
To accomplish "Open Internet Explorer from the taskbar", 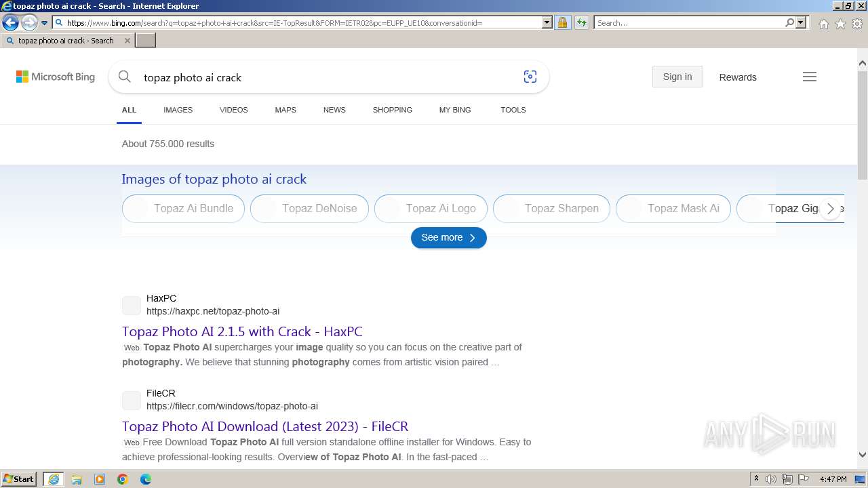I will pos(54,479).
